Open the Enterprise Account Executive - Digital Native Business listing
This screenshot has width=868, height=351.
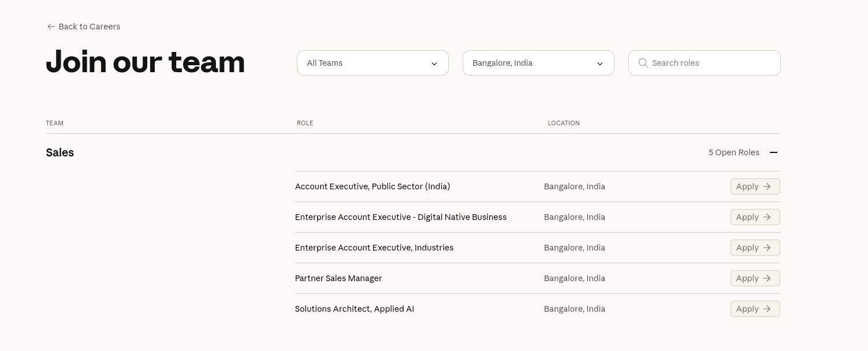coord(400,217)
